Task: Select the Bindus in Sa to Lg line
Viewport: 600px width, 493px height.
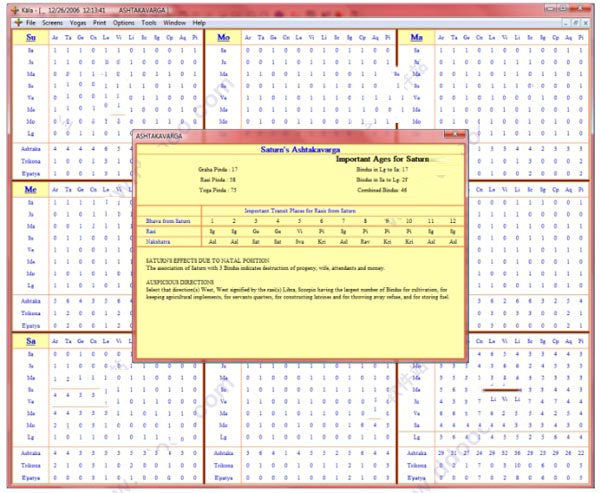Action: 382,180
